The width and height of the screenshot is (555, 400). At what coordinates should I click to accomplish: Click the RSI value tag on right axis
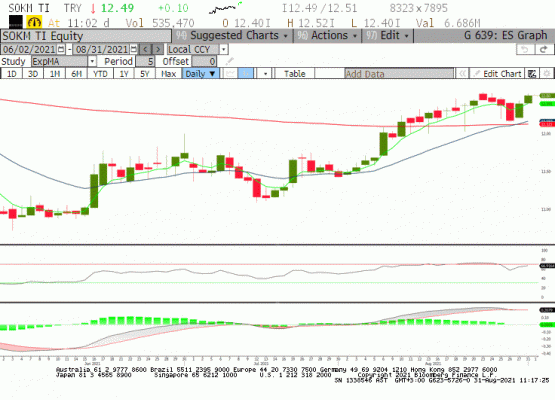point(547,265)
